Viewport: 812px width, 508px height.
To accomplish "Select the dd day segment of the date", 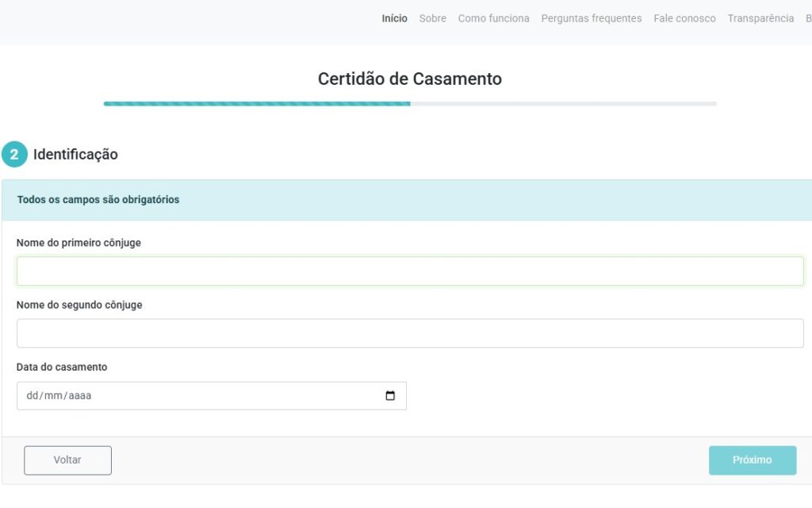I will (33, 396).
